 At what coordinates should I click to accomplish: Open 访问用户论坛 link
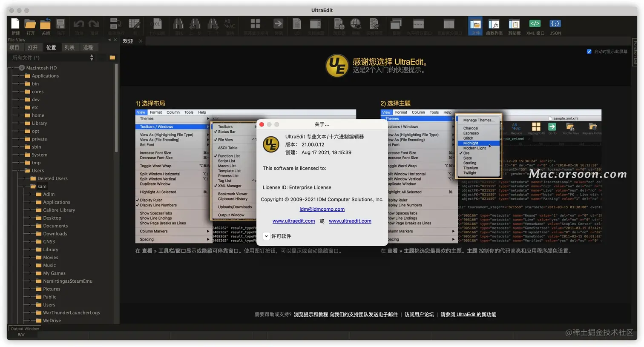coord(419,315)
